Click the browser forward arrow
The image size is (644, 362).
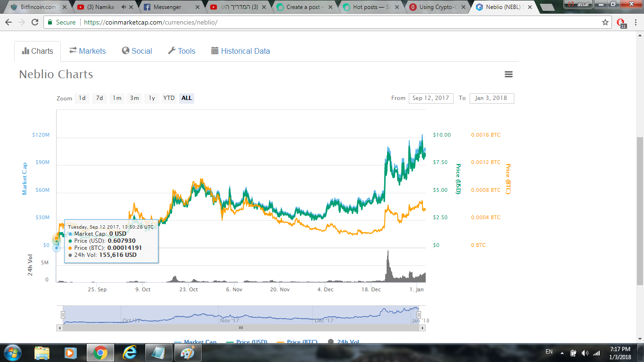(21, 22)
